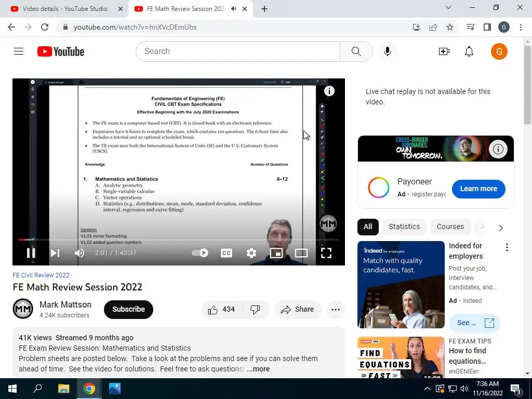Open Chrome three-dot menu

tap(521, 27)
